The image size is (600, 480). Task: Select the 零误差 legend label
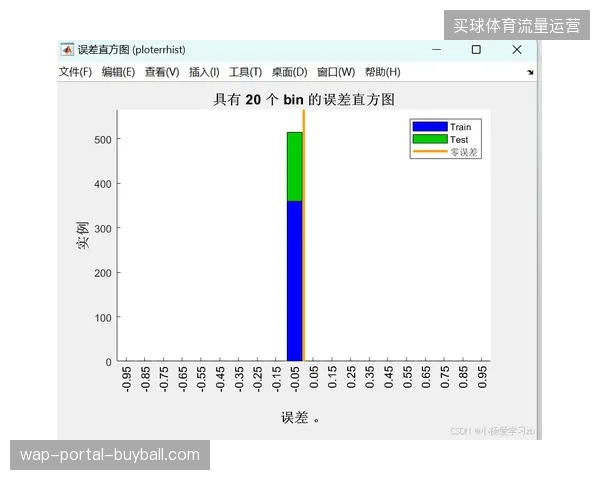(x=464, y=152)
